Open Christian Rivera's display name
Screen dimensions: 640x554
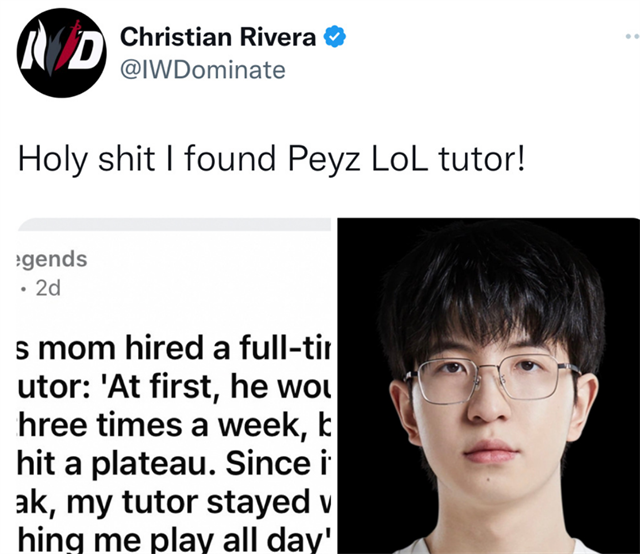point(218,37)
